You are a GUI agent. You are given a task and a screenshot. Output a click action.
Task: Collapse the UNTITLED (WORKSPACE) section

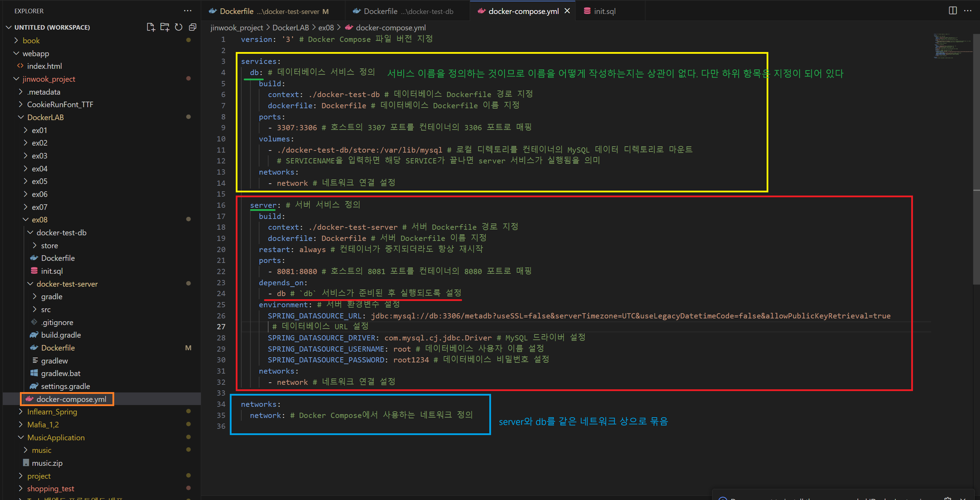pos(52,27)
